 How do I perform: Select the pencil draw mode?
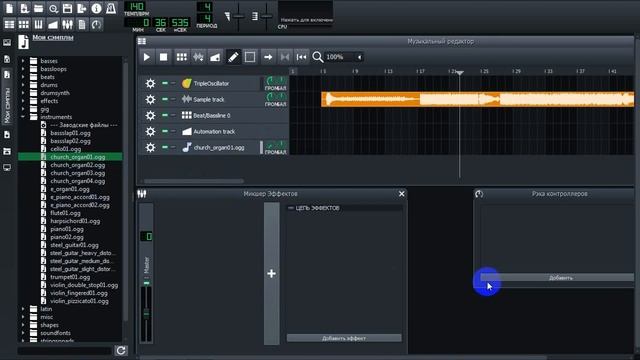click(233, 57)
